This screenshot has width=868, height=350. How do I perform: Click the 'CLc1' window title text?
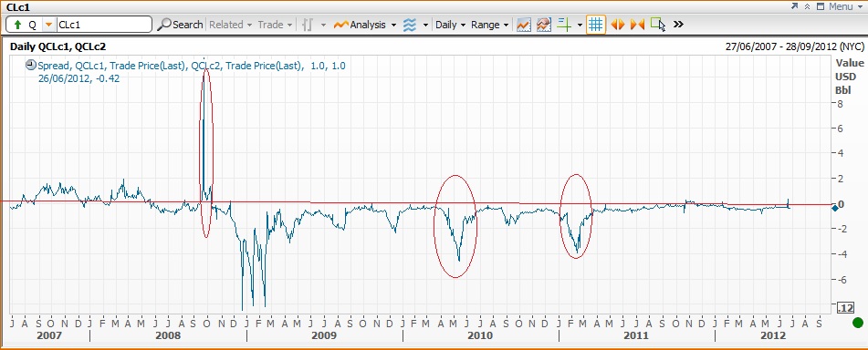(x=17, y=7)
